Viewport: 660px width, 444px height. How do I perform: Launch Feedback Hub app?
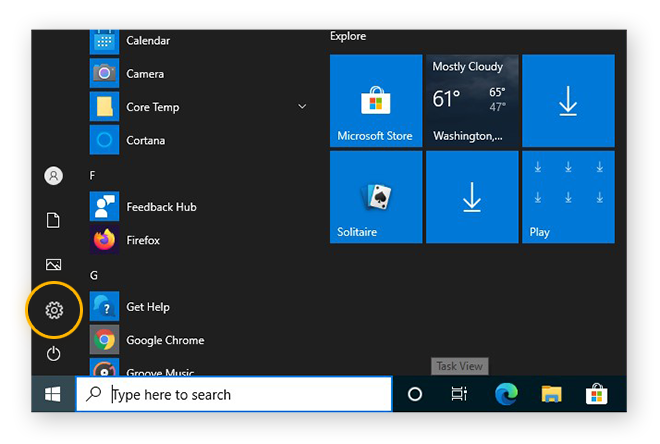pyautogui.click(x=161, y=207)
